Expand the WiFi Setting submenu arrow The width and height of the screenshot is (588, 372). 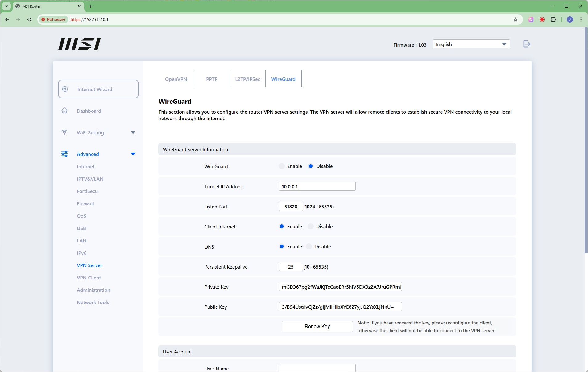pos(133,132)
